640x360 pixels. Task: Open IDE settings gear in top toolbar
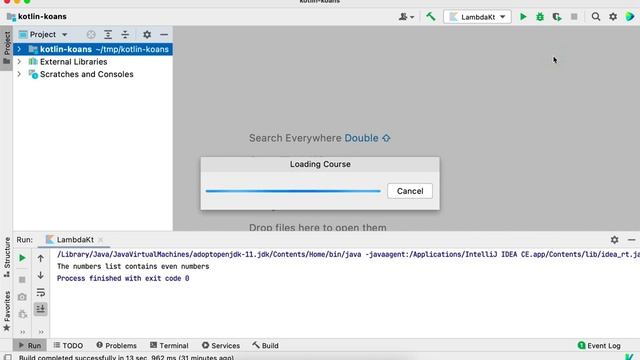click(613, 17)
